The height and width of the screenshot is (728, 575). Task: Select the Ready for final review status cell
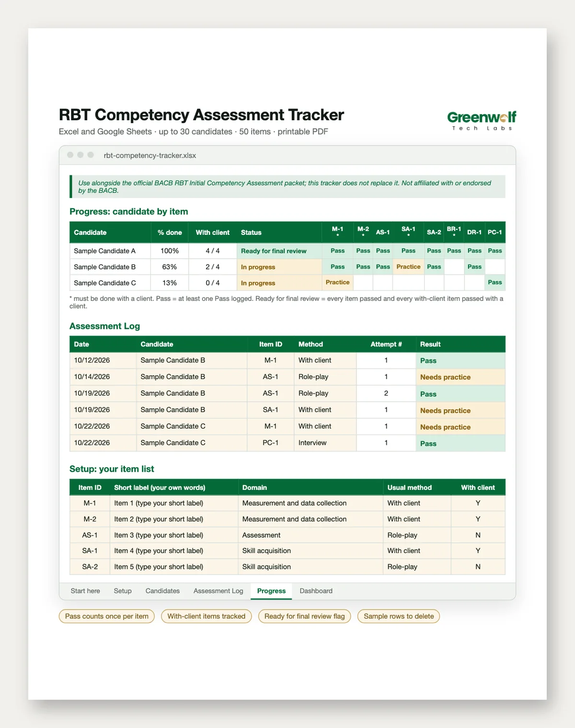(279, 251)
